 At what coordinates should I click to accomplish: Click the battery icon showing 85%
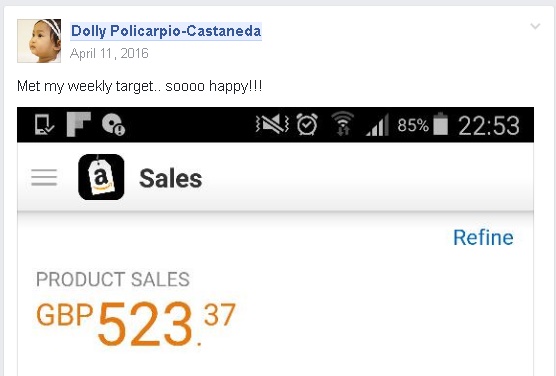tap(440, 124)
